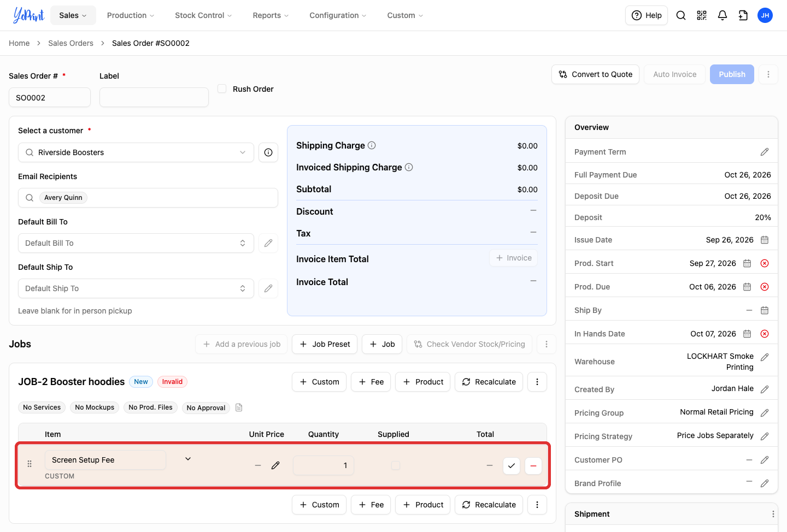Edit the unit price pencil icon
Image resolution: width=787 pixels, height=532 pixels.
coord(275,465)
